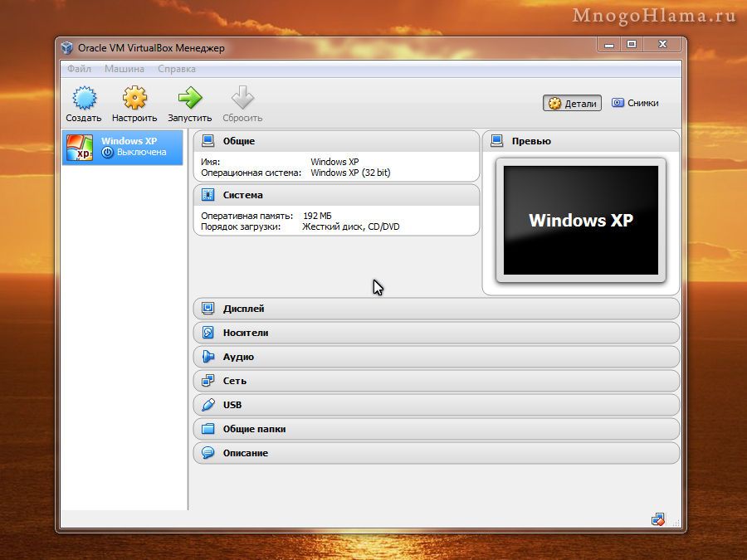
Task: Expand the USB section
Action: tap(437, 405)
